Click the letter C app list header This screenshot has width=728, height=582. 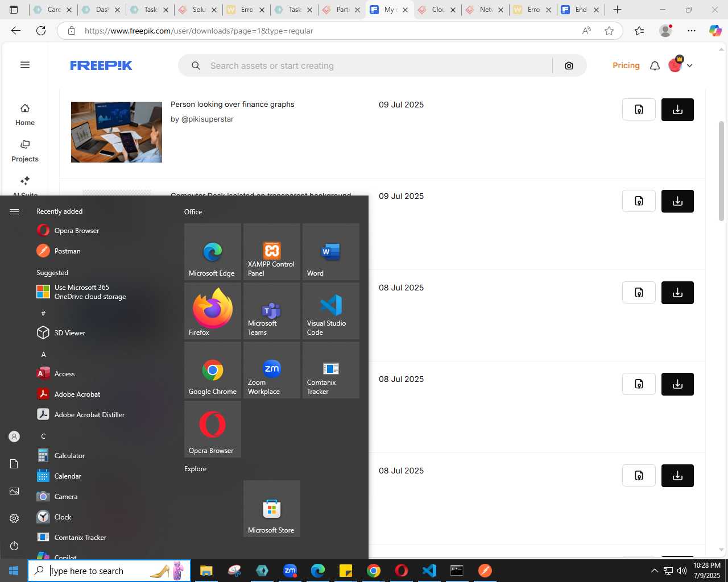(x=43, y=436)
